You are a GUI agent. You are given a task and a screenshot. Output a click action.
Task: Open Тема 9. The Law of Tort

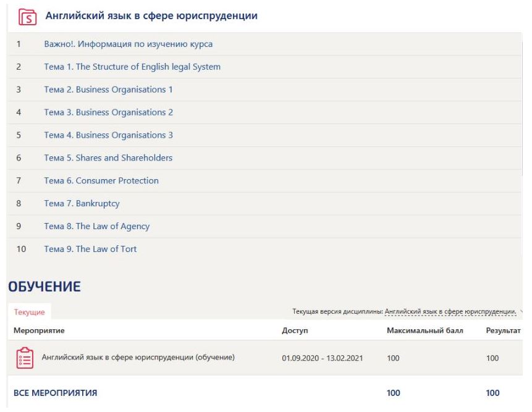point(90,250)
